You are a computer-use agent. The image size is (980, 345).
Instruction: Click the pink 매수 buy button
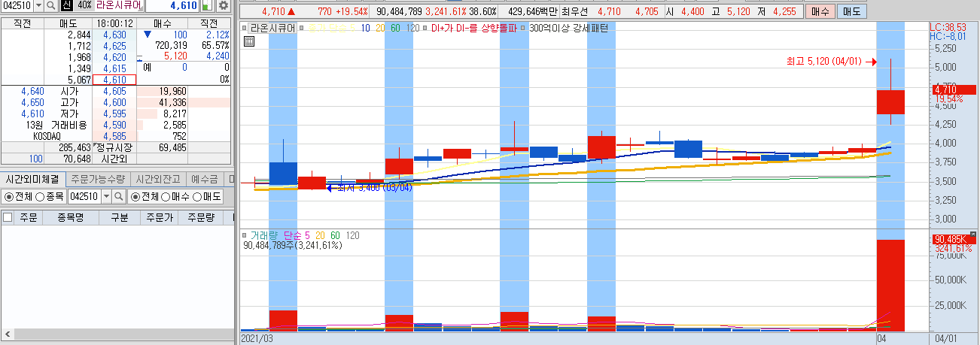820,12
